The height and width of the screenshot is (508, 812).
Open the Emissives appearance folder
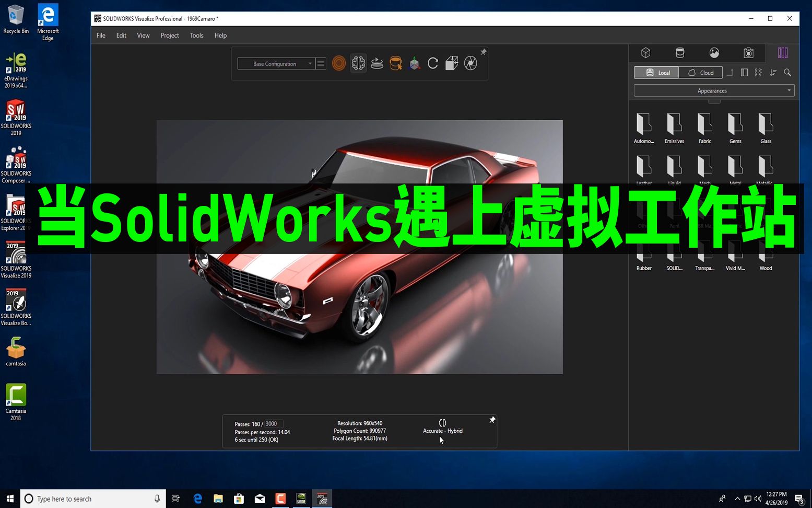(674, 128)
